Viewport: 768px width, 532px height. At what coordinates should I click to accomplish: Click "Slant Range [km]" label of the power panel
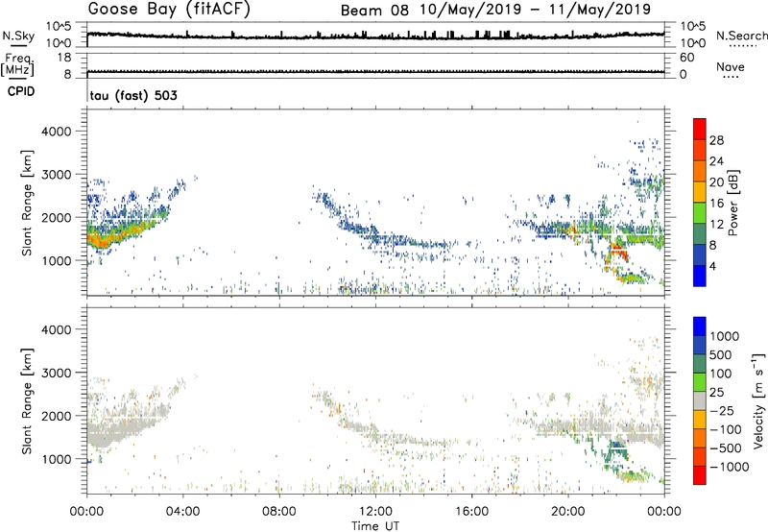click(27, 203)
